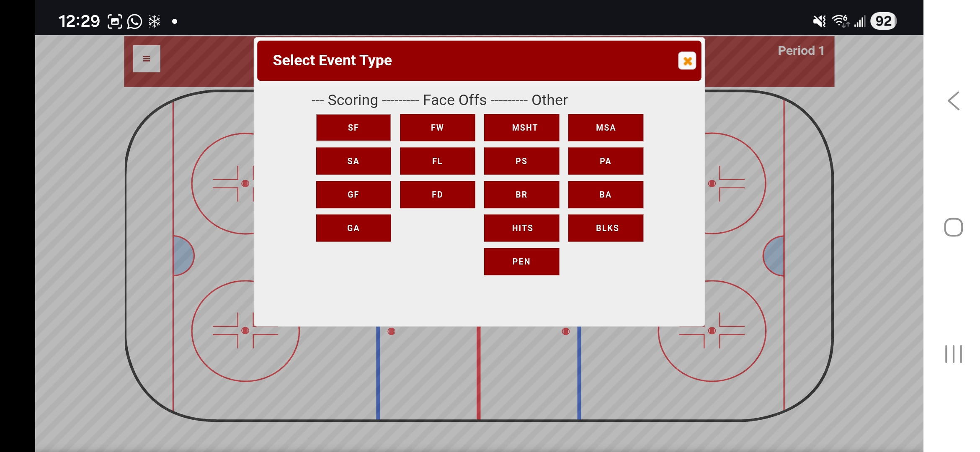Record a faceoff loss with FL

pos(437,161)
